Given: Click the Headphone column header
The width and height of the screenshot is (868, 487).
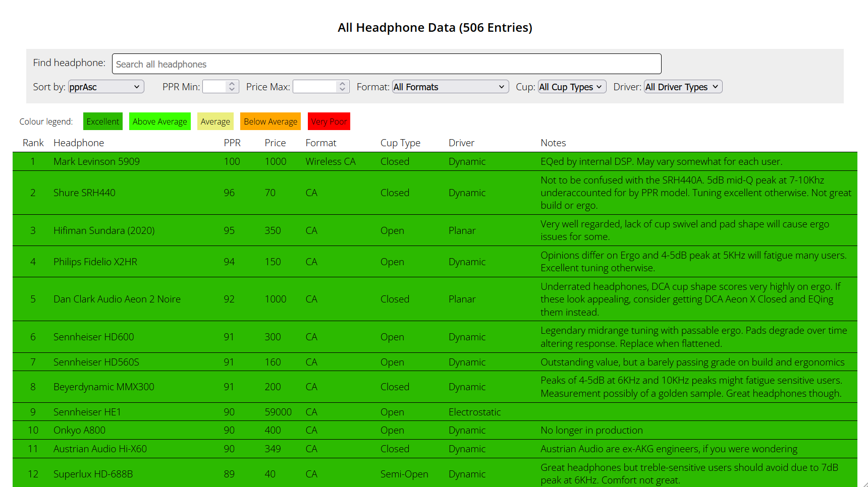Looking at the screenshot, I should (x=79, y=143).
